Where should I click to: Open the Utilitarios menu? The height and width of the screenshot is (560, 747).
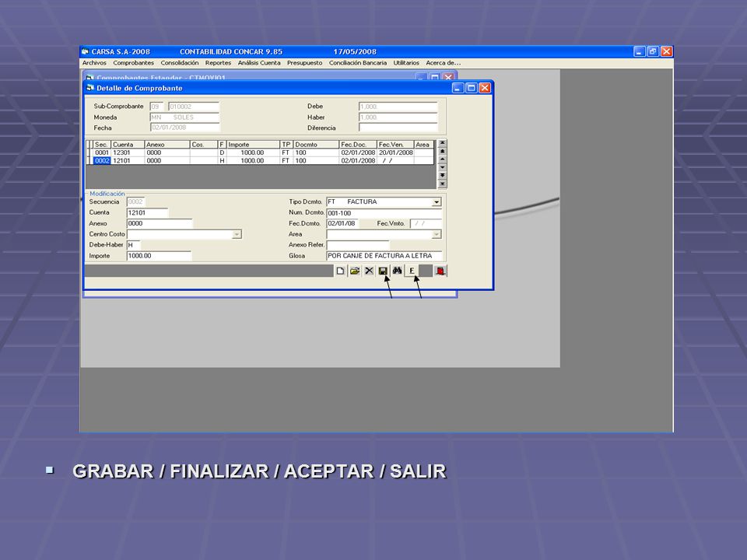pos(406,63)
